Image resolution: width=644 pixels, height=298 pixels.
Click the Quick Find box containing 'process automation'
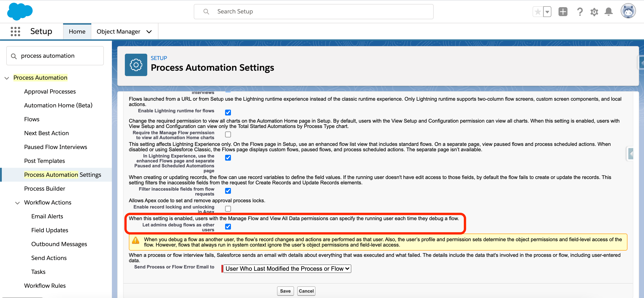point(55,56)
